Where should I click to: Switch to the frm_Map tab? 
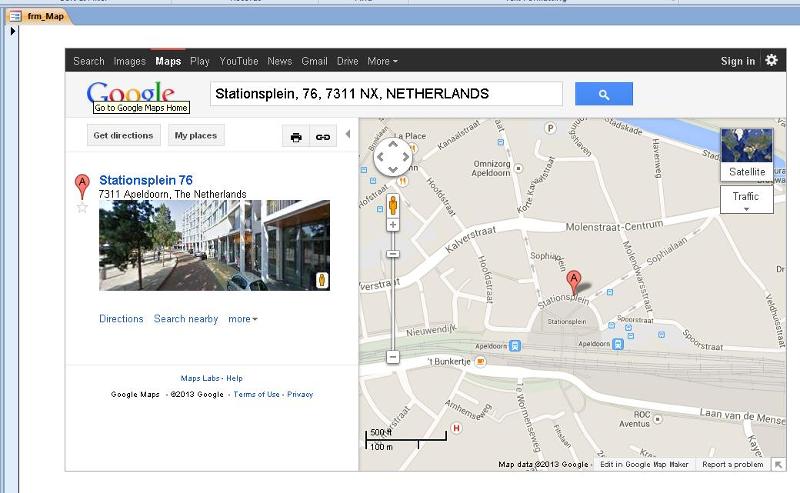coord(39,16)
